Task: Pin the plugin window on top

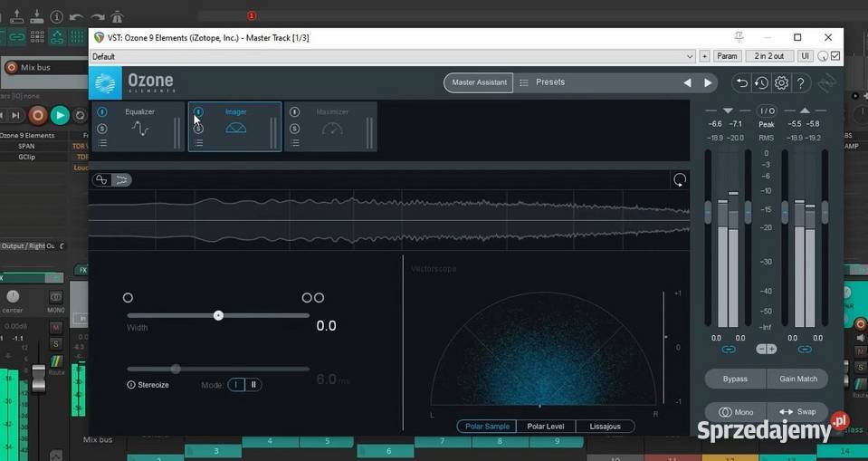Action: coord(739,37)
